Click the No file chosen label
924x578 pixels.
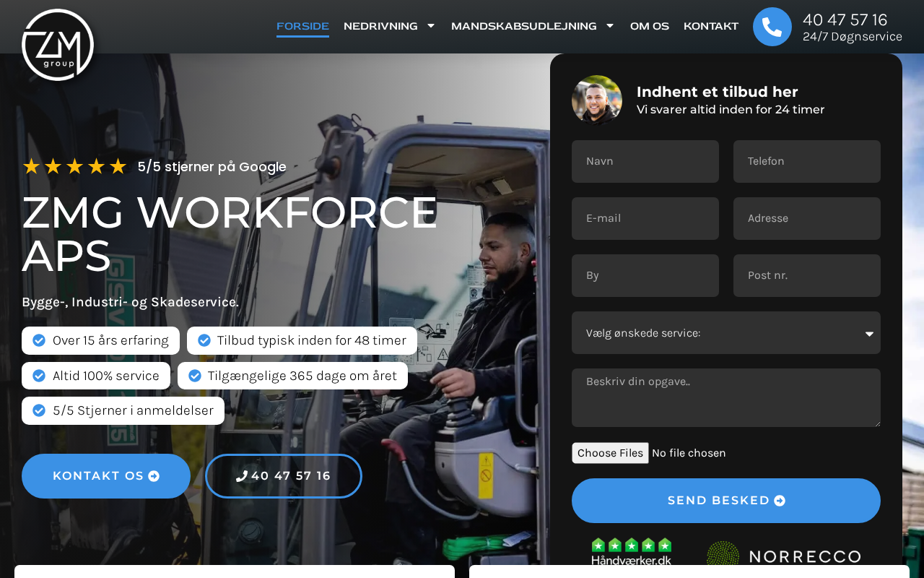coord(689,453)
